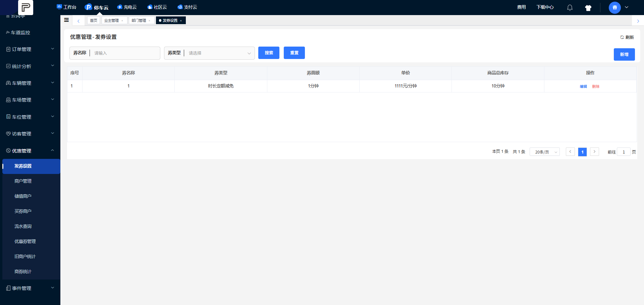The image size is (644, 305).
Task: Expand the 车场管理 menu
Action: (x=30, y=100)
